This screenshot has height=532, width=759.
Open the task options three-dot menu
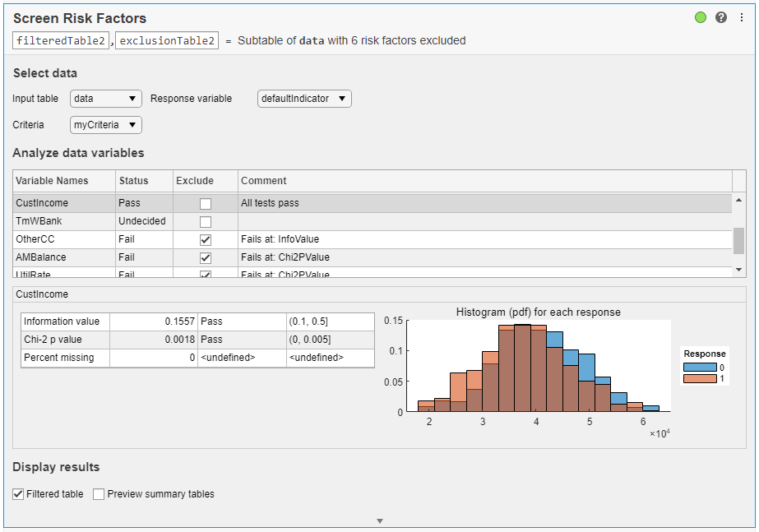tap(742, 16)
